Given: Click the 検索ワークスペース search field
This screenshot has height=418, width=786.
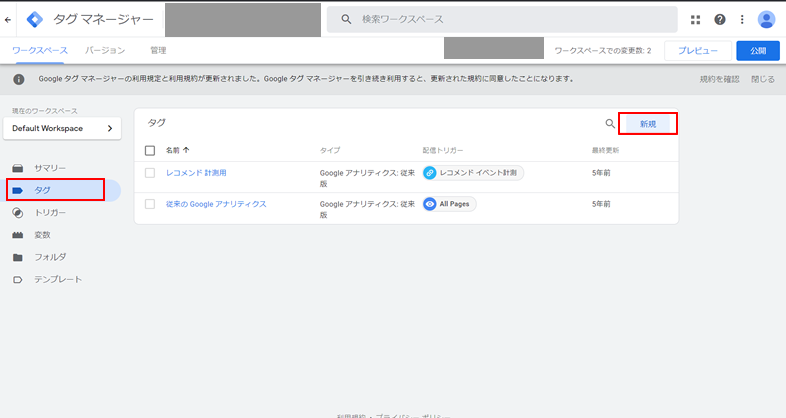Looking at the screenshot, I should (502, 20).
